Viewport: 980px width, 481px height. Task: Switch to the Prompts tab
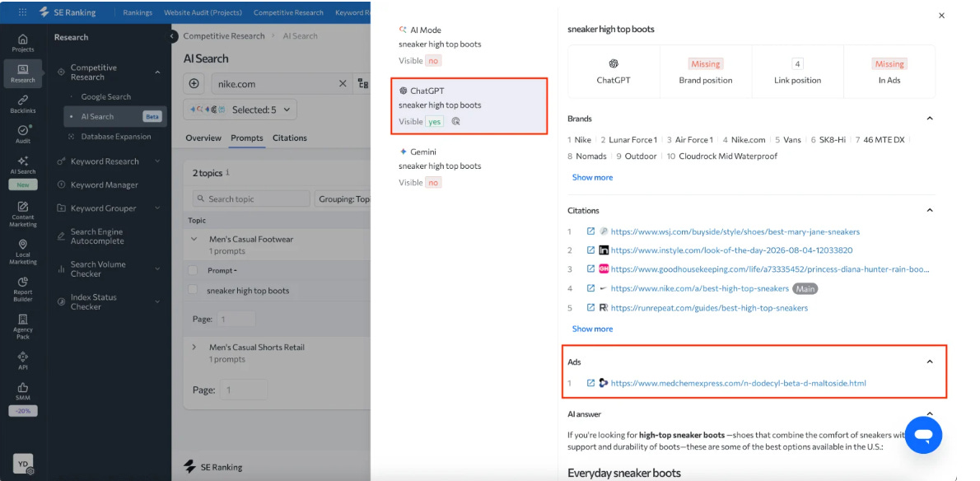pos(247,138)
